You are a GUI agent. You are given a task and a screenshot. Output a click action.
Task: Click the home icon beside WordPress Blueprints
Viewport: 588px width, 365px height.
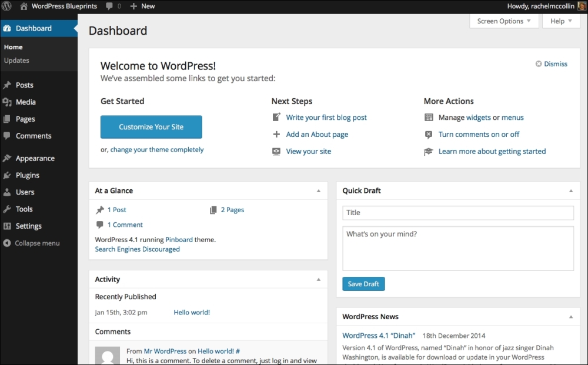tap(24, 6)
